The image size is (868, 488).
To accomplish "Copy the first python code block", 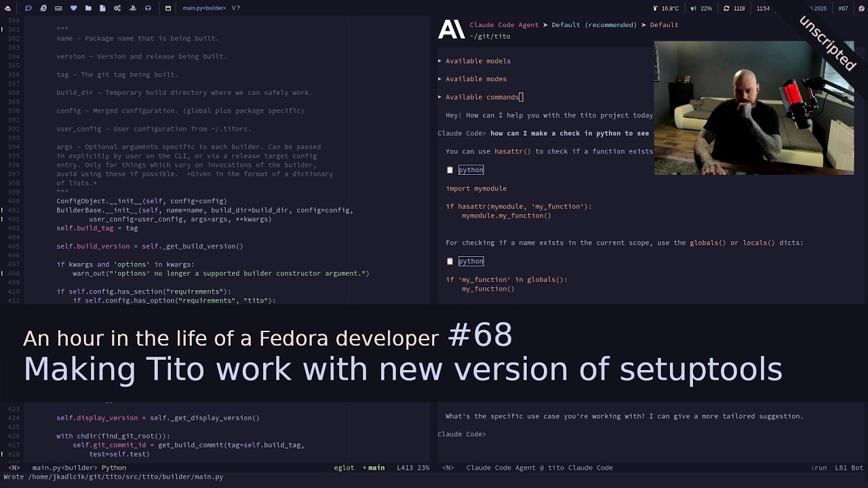I will click(450, 170).
